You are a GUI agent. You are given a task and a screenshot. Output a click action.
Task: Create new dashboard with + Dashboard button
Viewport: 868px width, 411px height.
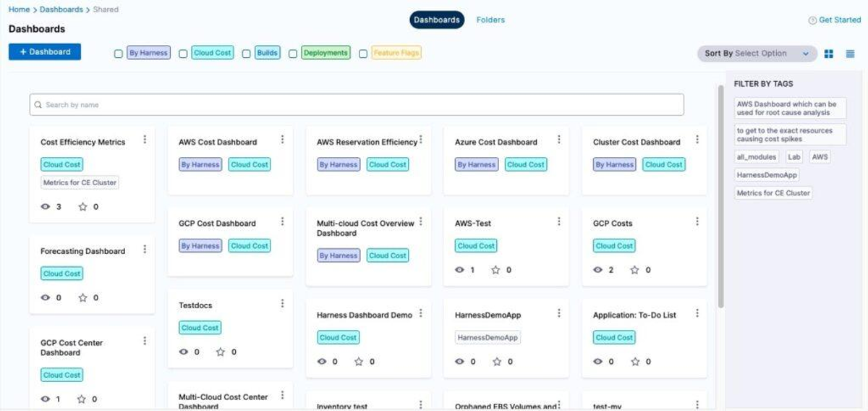45,52
